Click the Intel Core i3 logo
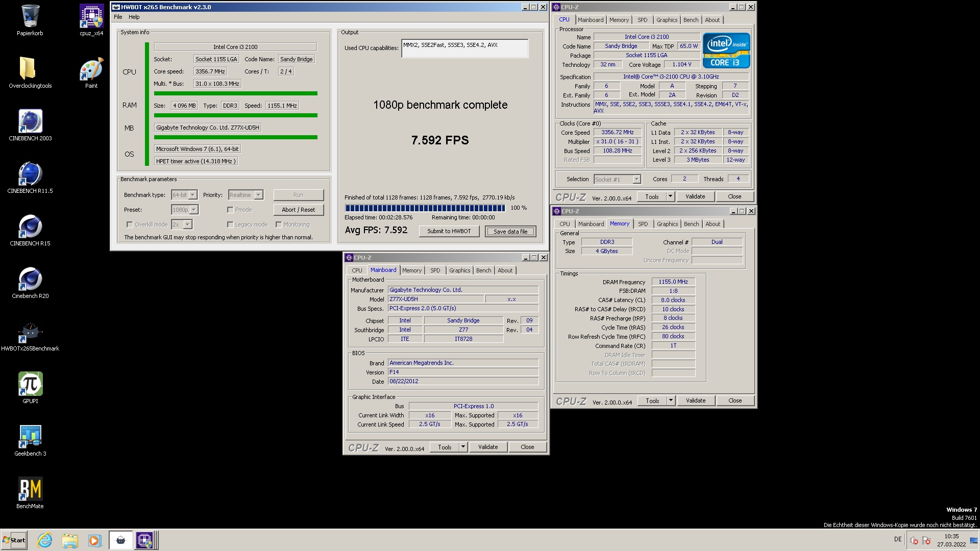The height and width of the screenshot is (551, 980). click(726, 51)
